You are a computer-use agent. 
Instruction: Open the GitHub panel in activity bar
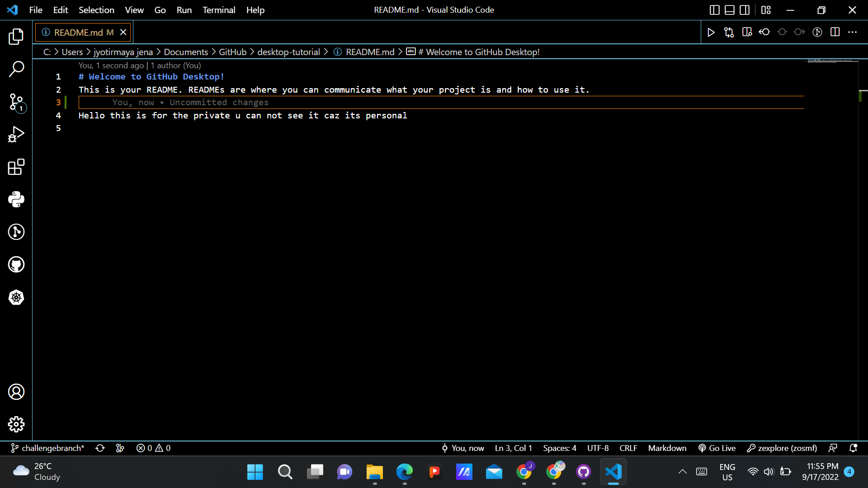pos(16,264)
